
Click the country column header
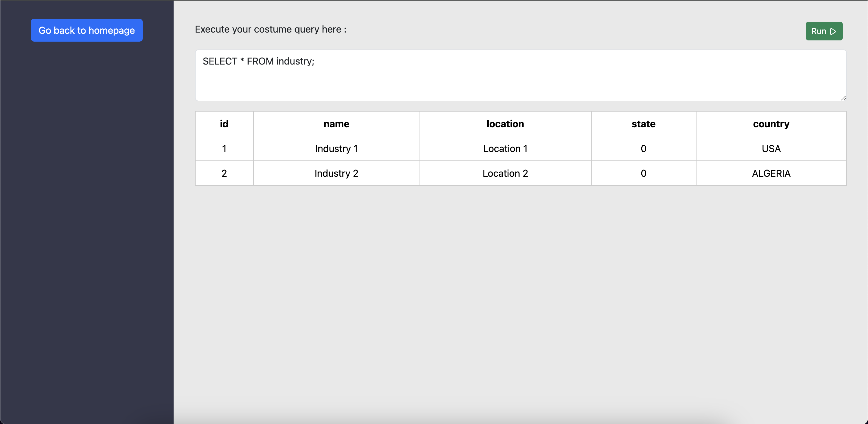pos(771,124)
